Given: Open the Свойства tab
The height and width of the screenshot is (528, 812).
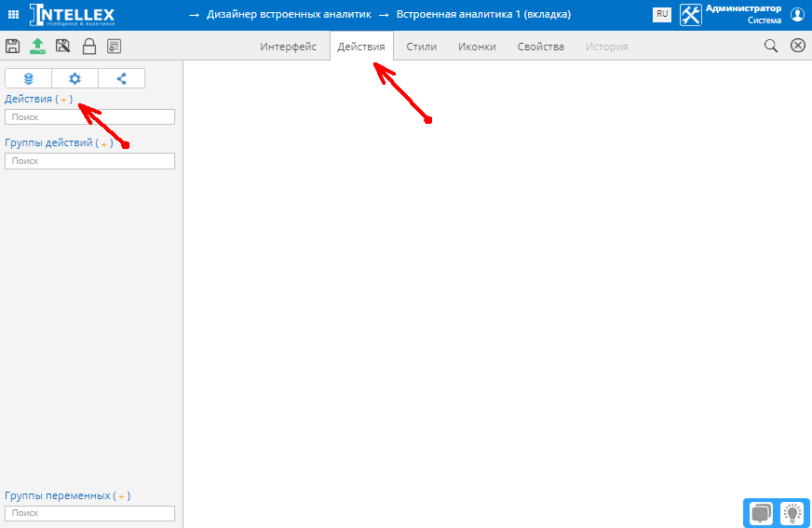Looking at the screenshot, I should [541, 47].
